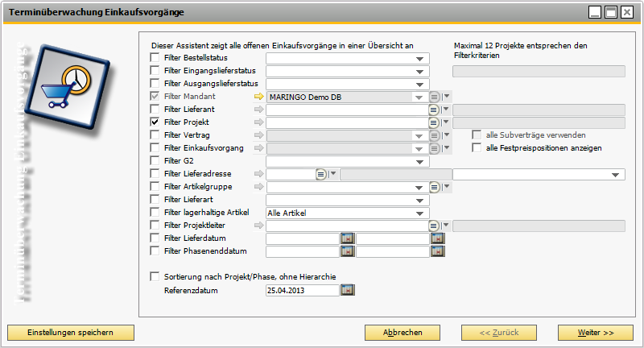
Task: Tick the Filter Einkaufsvorgang checkbox
Action: 155,147
